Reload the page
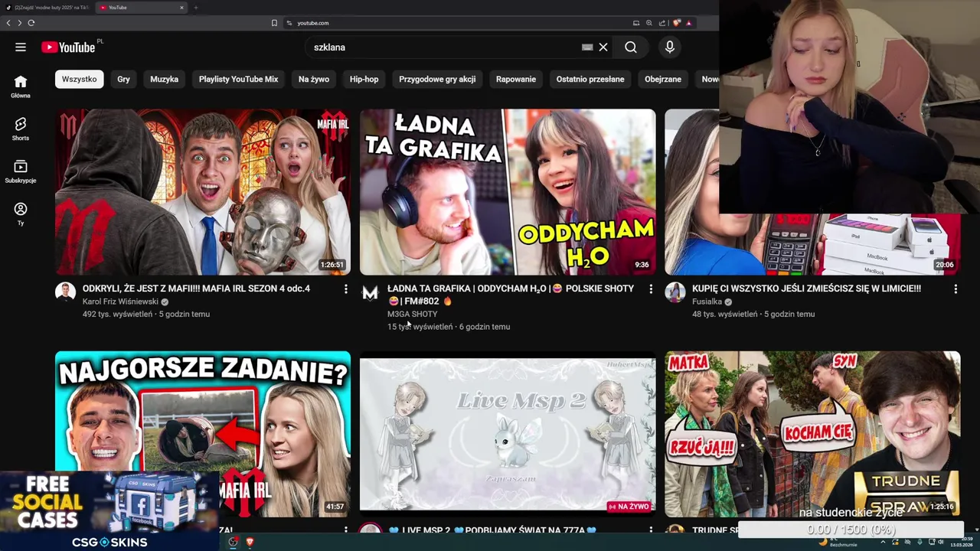The image size is (980, 551). point(31,23)
